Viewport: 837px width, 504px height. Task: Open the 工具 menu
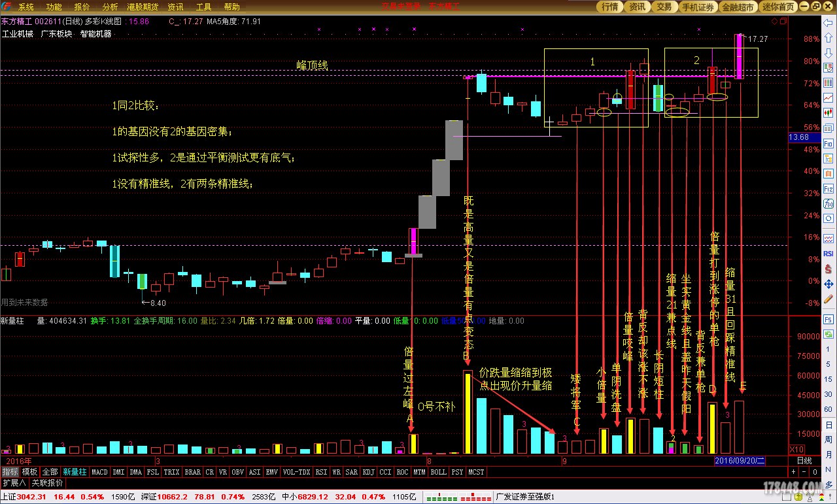coord(204,7)
